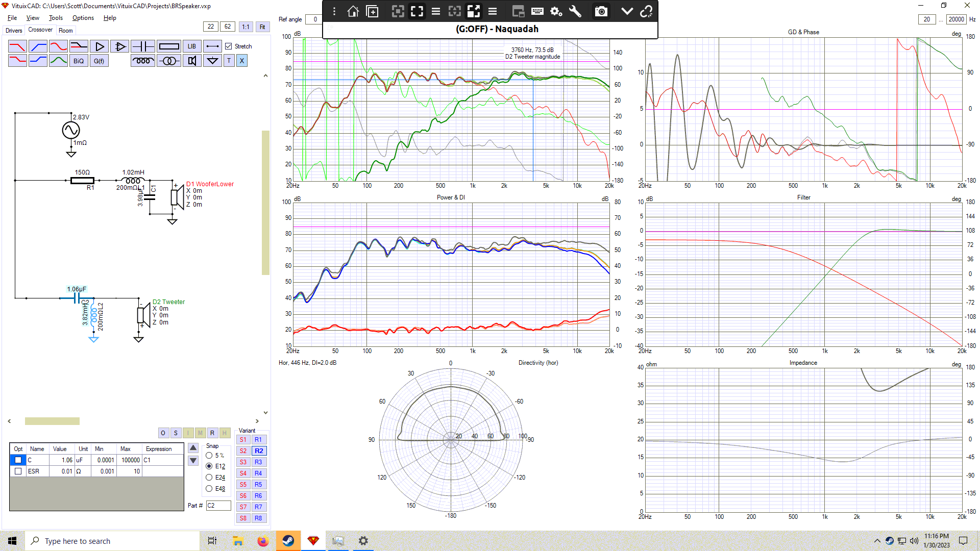Click the 1:1 zoom button
This screenshot has width=980, height=551.
coord(246,27)
